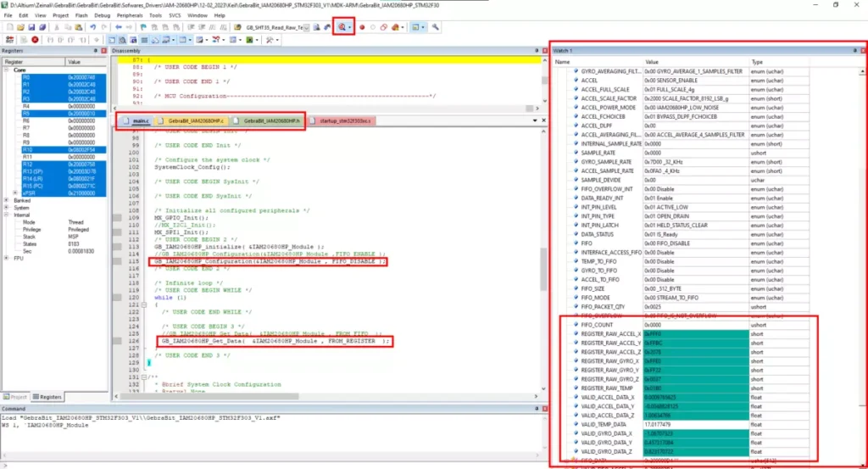The height and width of the screenshot is (469, 868).
Task: Click the Start/Stop Debug Session icon
Action: 342,27
